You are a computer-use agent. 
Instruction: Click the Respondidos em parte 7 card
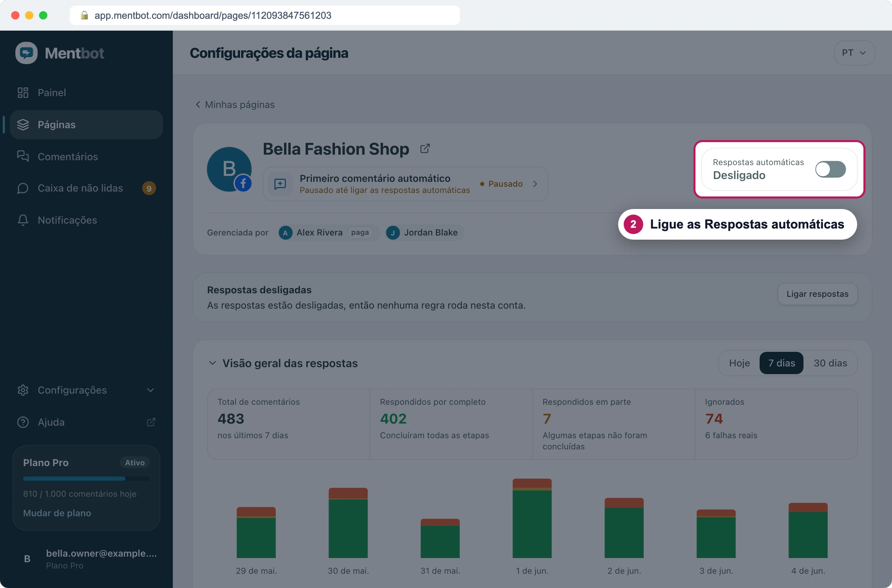613,424
